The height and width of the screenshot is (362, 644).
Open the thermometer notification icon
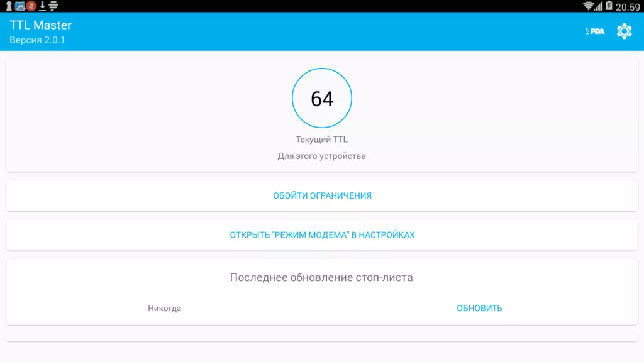point(31,6)
